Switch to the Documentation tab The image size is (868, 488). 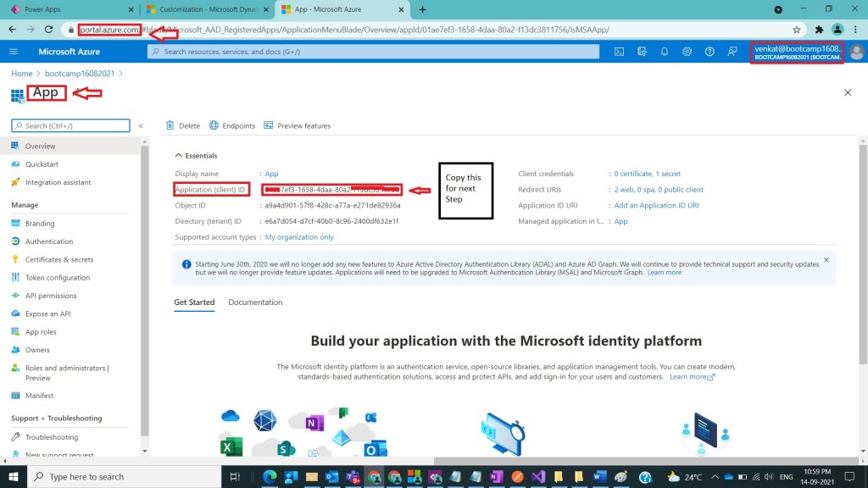click(x=255, y=302)
